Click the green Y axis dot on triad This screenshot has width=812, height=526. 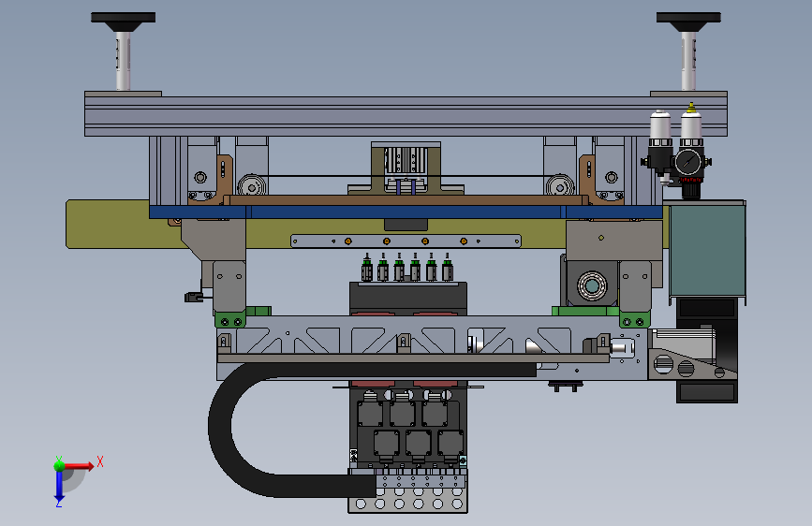click(60, 465)
